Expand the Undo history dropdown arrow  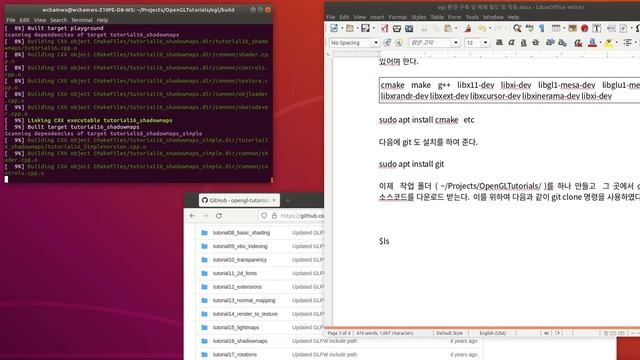click(x=490, y=28)
